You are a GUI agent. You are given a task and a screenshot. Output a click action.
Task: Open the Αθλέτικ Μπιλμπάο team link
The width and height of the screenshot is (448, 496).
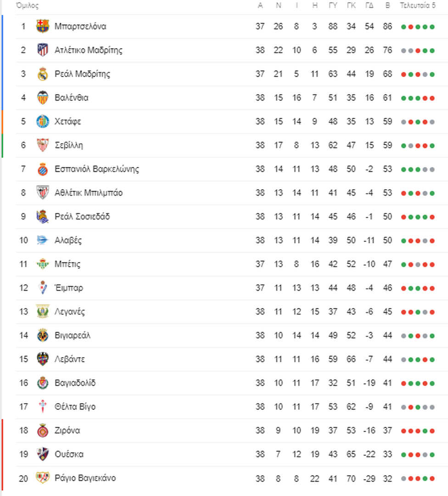coord(89,192)
